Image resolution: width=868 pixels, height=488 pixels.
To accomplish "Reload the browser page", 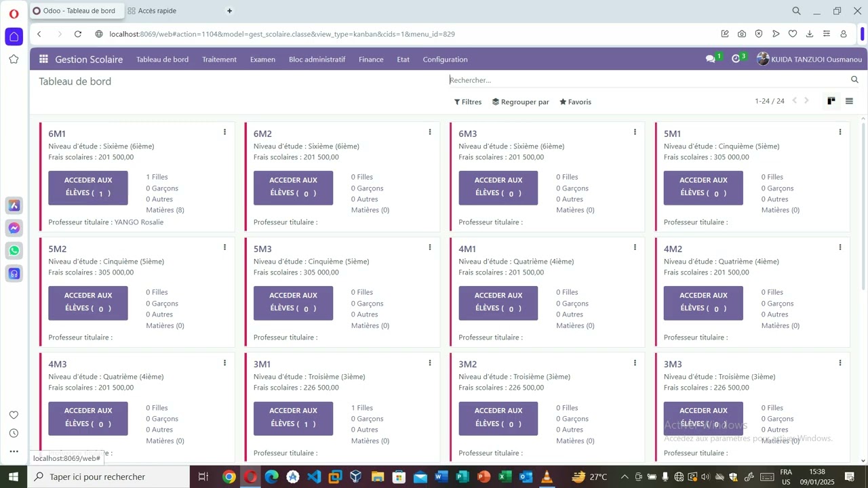I will click(78, 34).
